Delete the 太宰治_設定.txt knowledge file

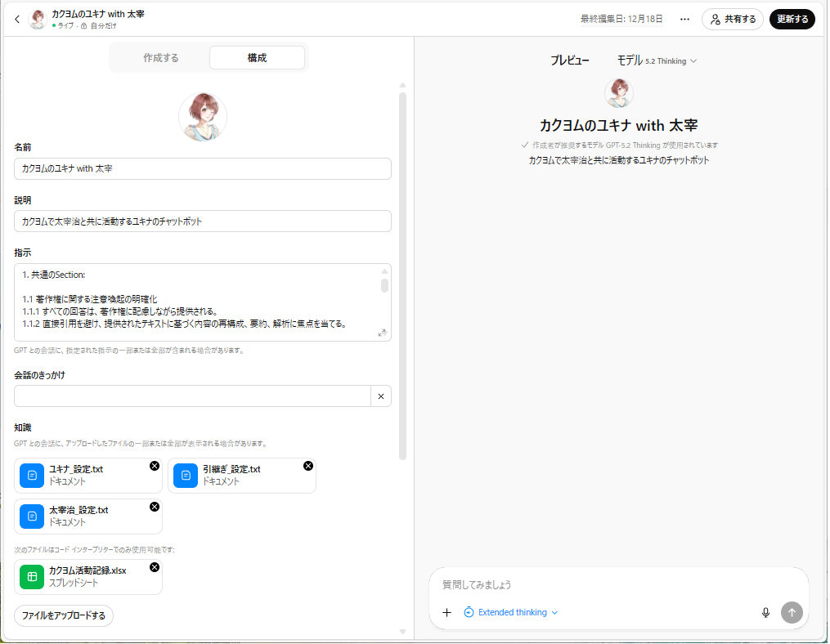pos(155,507)
